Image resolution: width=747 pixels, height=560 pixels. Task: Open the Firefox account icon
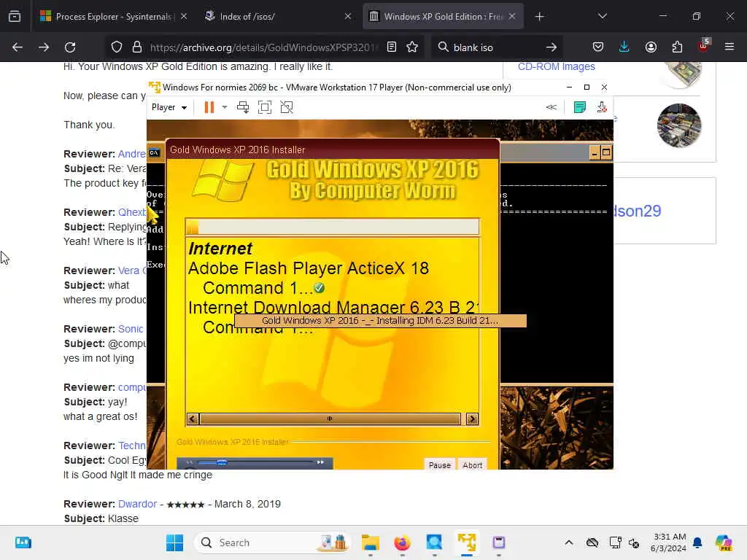coord(651,47)
